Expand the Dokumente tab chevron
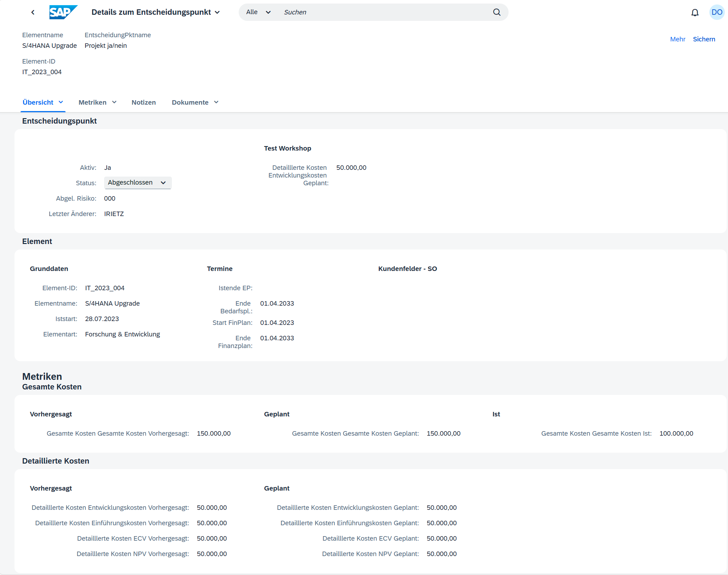728x575 pixels. (x=216, y=102)
